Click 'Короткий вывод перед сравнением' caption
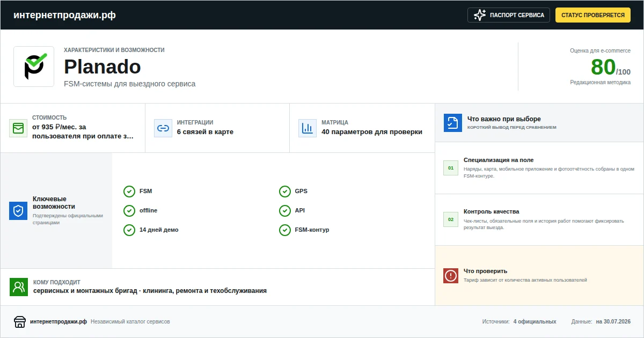Screen dimensions: 644x338 512,128
